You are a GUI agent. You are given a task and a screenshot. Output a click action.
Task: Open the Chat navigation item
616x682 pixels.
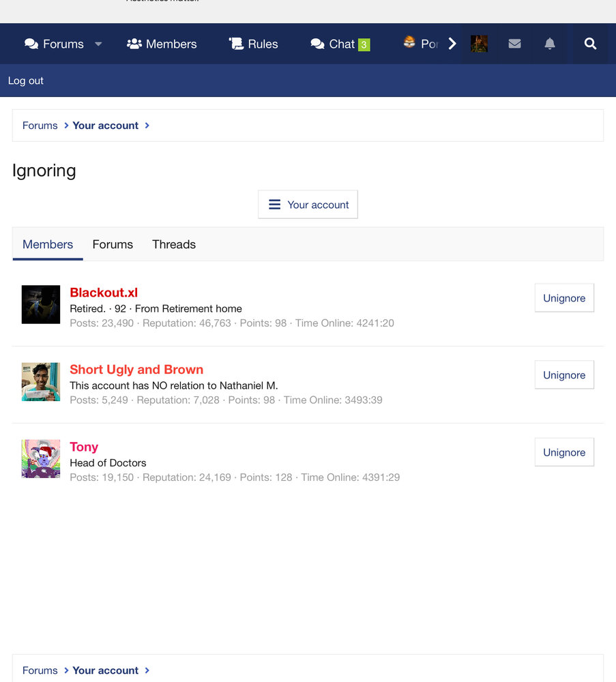[340, 44]
